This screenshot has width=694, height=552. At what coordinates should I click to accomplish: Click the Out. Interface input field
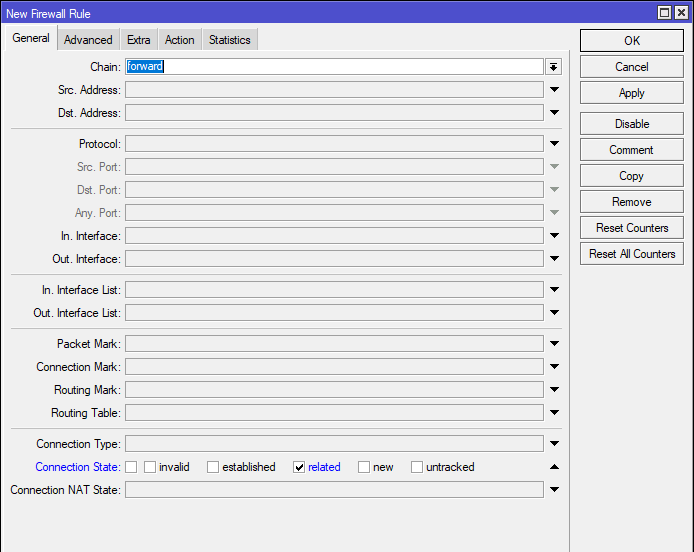(x=334, y=259)
